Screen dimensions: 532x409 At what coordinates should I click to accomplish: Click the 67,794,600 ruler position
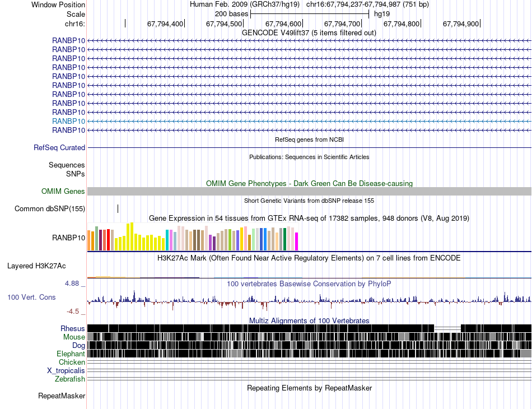[283, 24]
